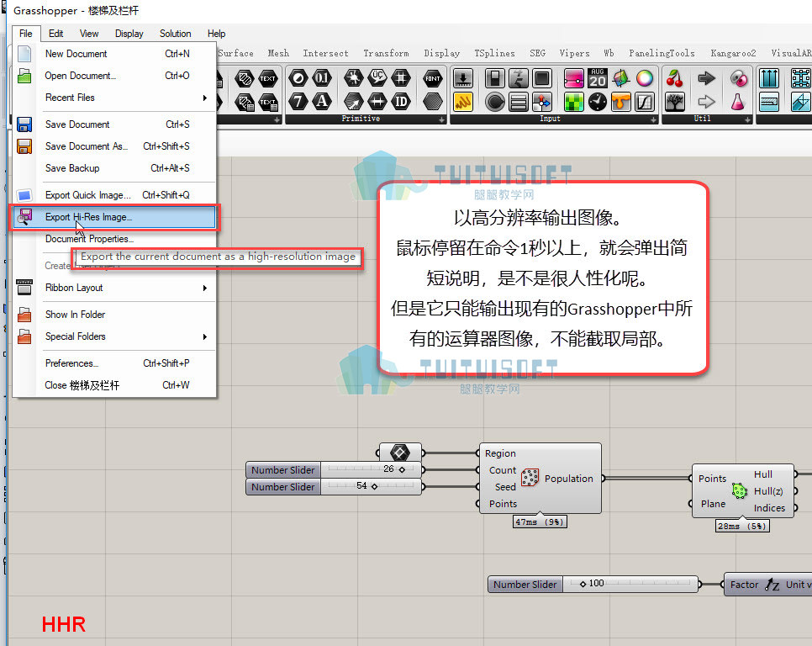This screenshot has height=646, width=812.
Task: Select the Calendar component showing AUG 20
Action: (x=597, y=78)
